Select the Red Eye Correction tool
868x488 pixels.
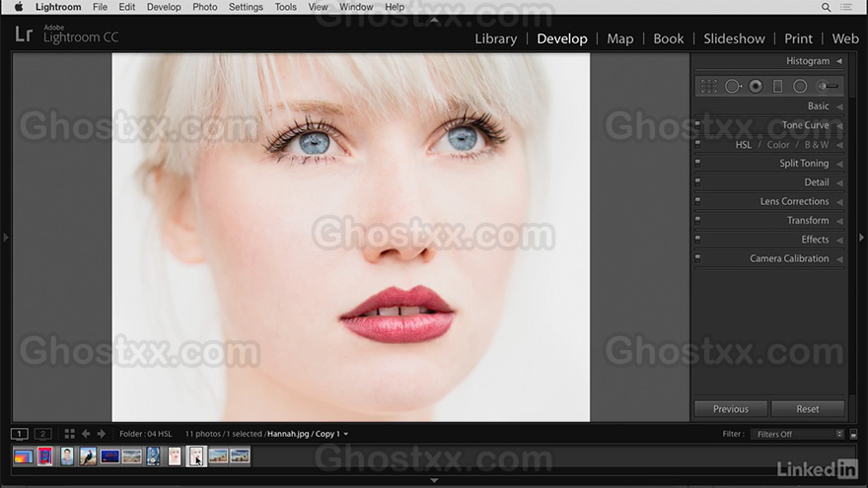click(x=756, y=87)
